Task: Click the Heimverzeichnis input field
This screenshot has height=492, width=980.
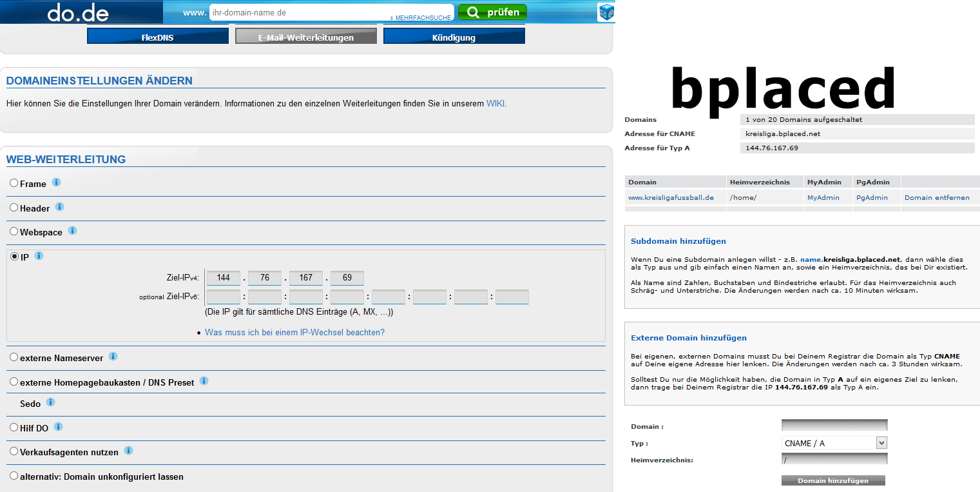Action: (834, 459)
